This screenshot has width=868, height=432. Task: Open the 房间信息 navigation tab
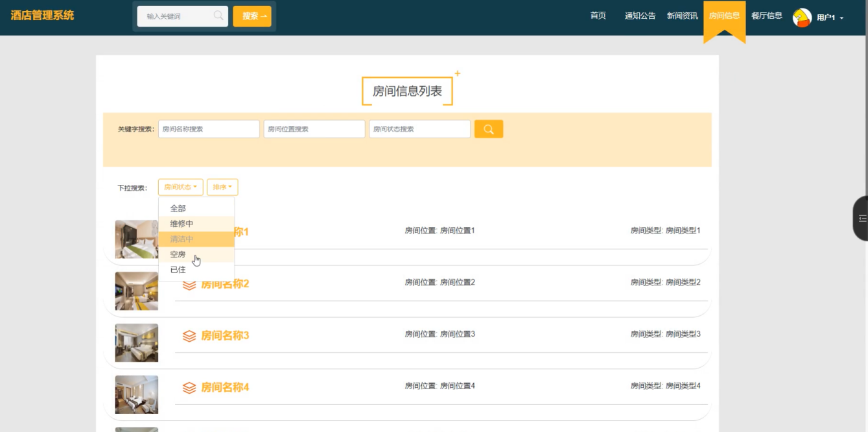[725, 16]
